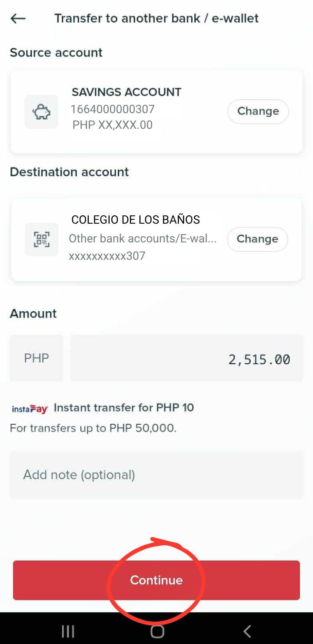
Task: Change the destination account
Action: (x=257, y=239)
